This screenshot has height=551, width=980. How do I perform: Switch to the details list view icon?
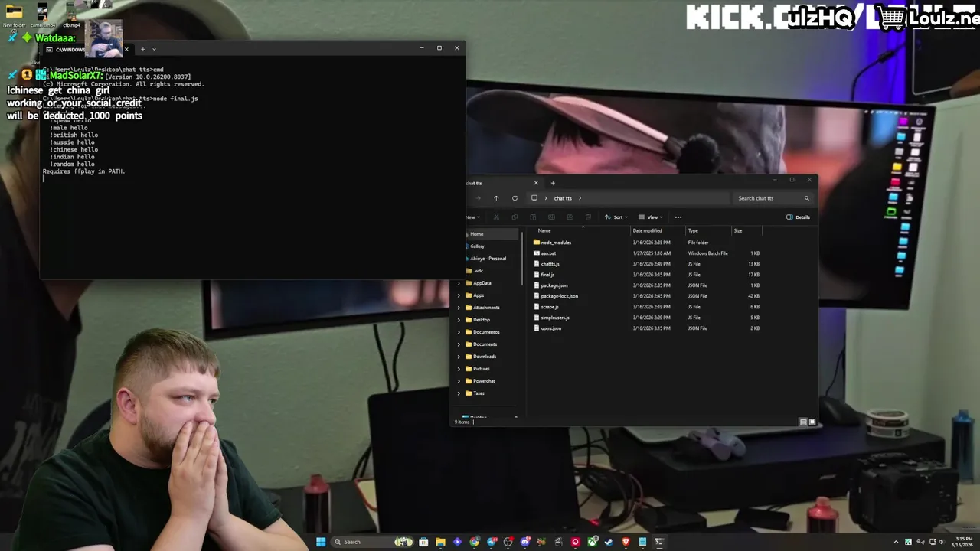[x=803, y=422]
